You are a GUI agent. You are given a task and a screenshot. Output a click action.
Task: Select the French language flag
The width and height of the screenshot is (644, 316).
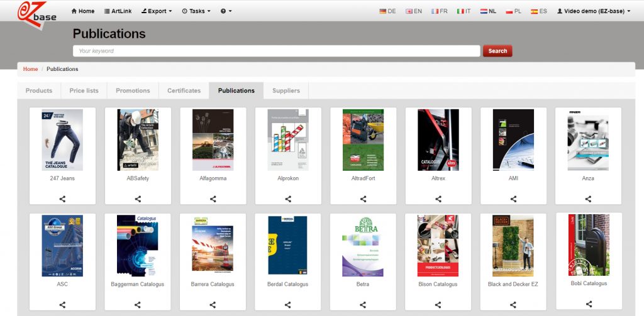[x=439, y=11]
